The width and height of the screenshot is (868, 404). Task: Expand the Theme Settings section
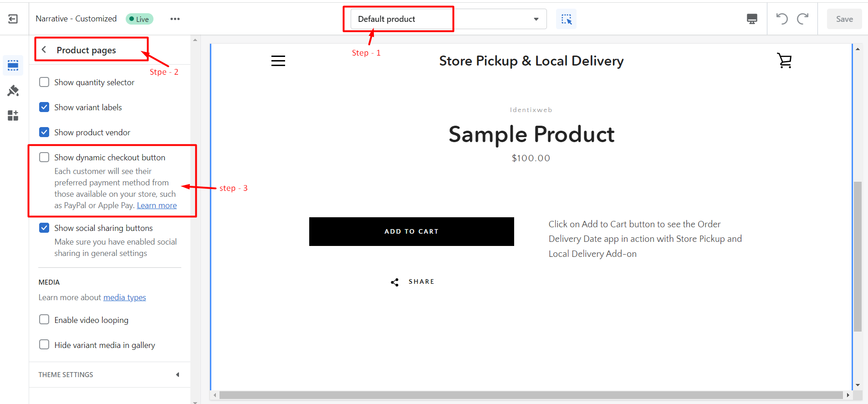109,375
